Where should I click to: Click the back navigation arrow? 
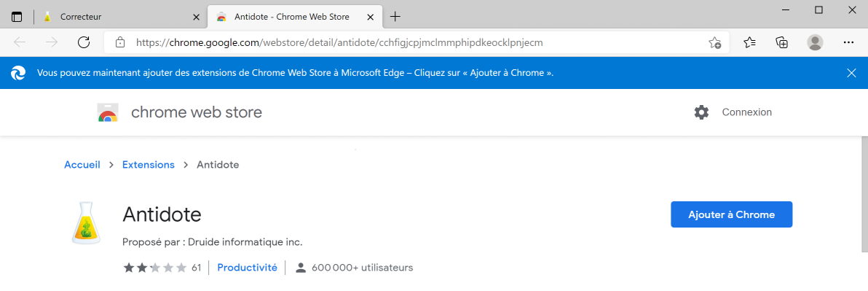coord(20,42)
